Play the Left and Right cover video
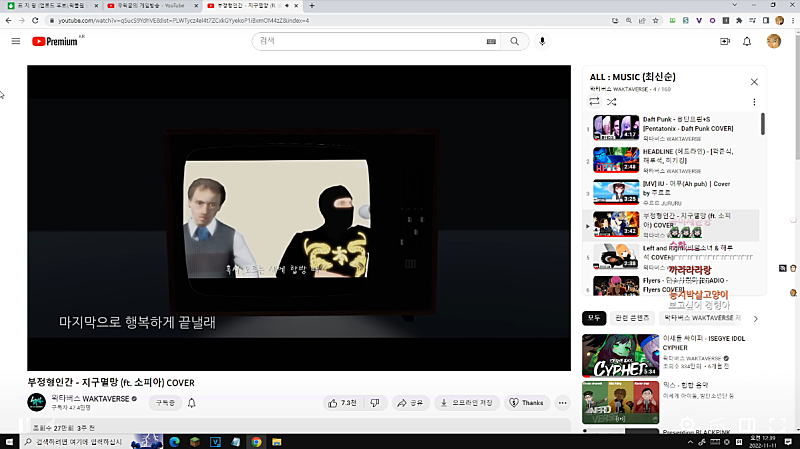Screen dimensions: 800x449 click(671, 257)
